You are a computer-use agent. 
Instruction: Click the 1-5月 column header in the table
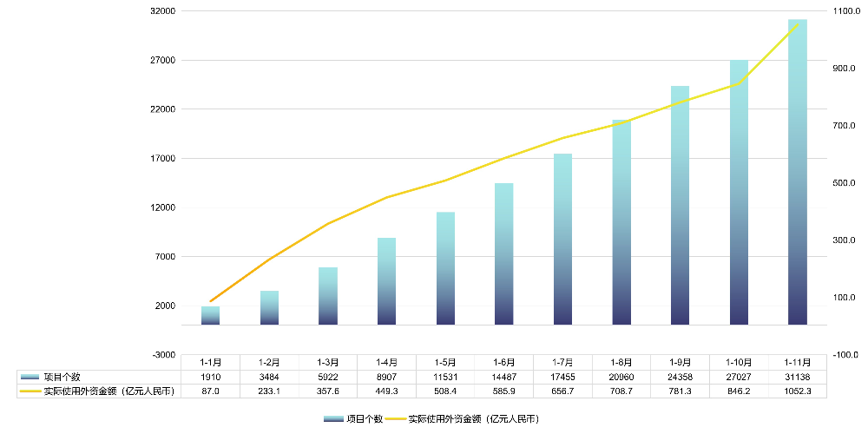coord(444,362)
